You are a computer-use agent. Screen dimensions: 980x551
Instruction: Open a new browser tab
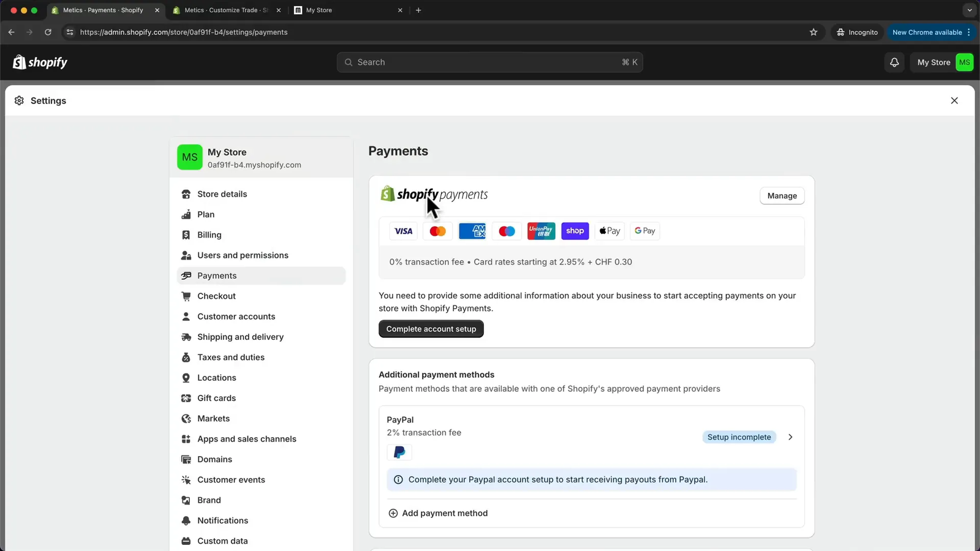[x=418, y=10]
